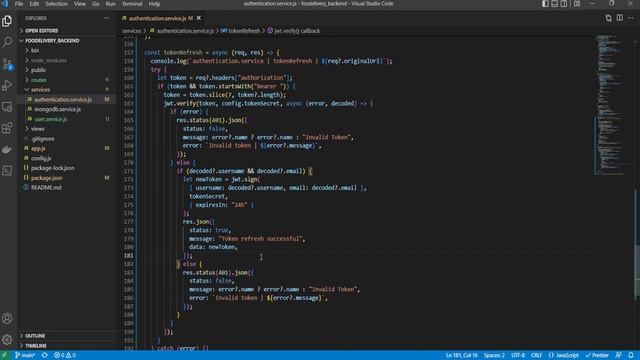Viewport: 640px width, 360px height.
Task: Toggle primary side bar layout icon
Action: (545, 4)
